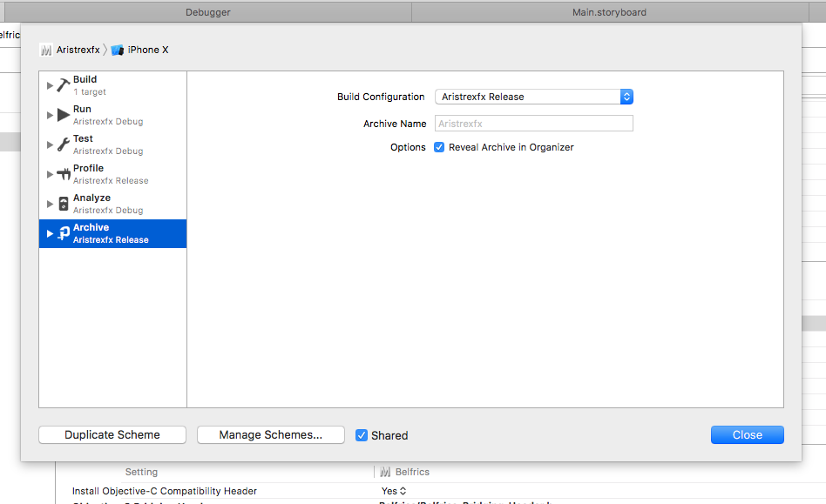Click the Build hammer icon
Image resolution: width=826 pixels, height=504 pixels.
point(64,85)
